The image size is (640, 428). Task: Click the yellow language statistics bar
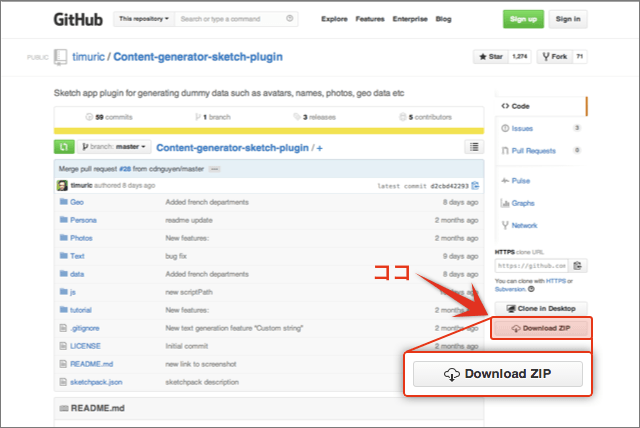tap(269, 131)
